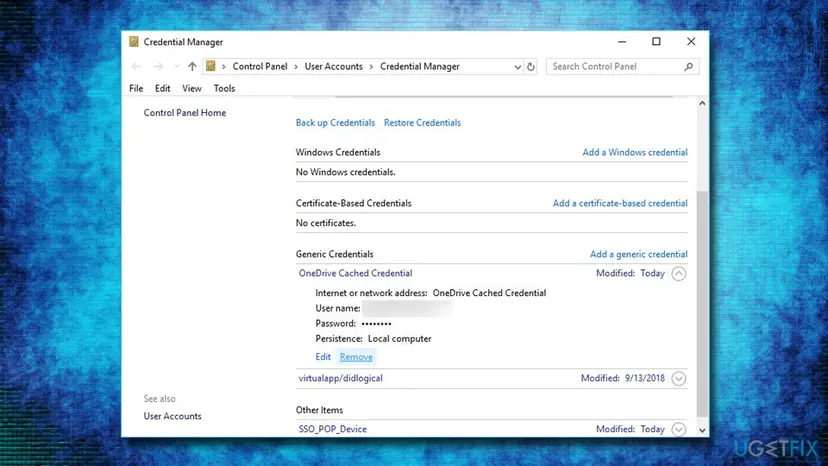This screenshot has height=466, width=828.
Task: Open the File menu
Action: tap(136, 88)
